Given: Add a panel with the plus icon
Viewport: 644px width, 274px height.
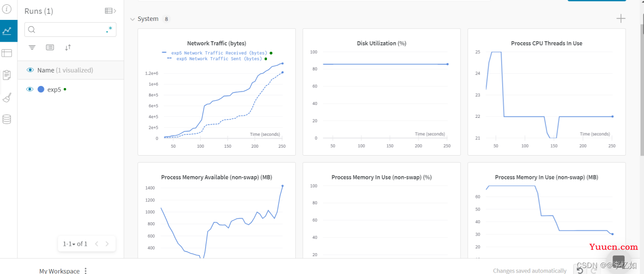Looking at the screenshot, I should (x=621, y=19).
